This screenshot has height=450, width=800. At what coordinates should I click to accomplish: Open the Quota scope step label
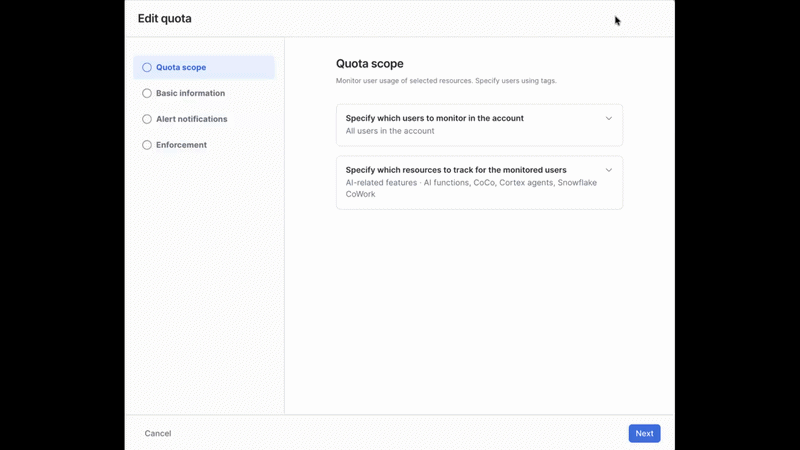click(181, 67)
